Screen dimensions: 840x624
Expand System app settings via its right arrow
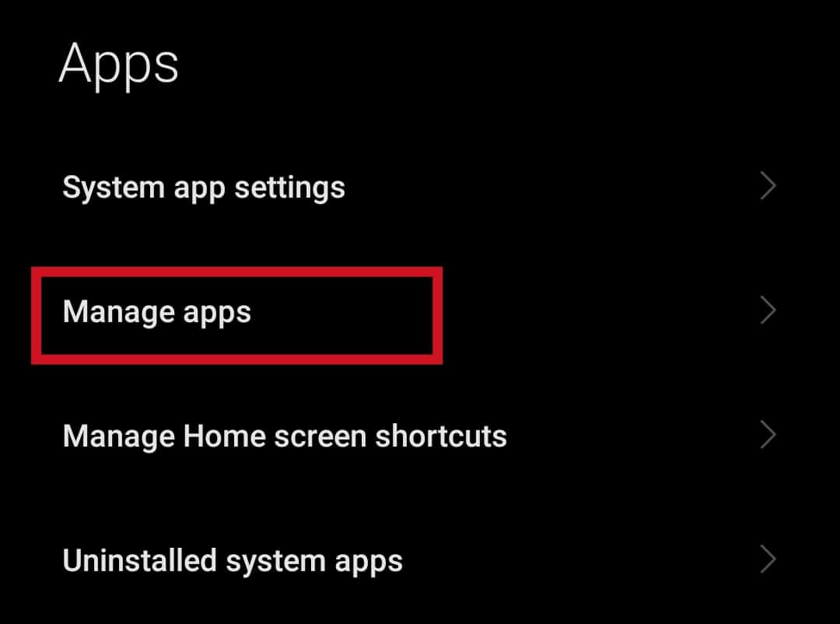click(768, 186)
